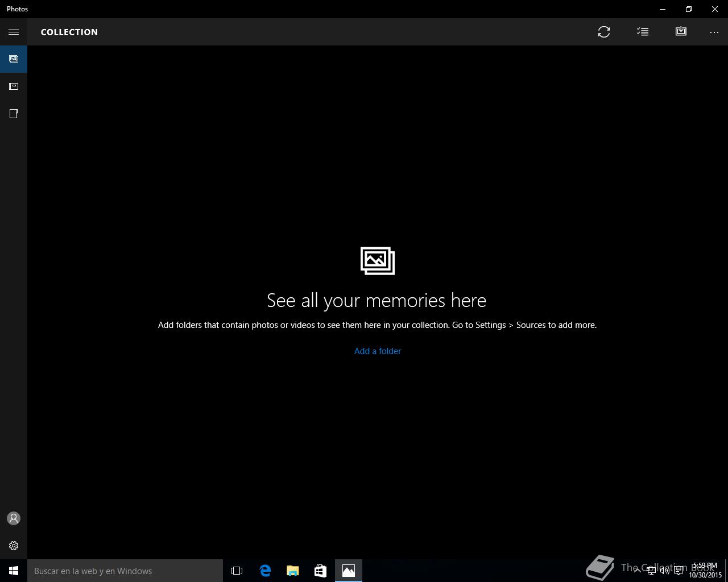Minimize the Photos window
This screenshot has width=728, height=582.
[663, 9]
